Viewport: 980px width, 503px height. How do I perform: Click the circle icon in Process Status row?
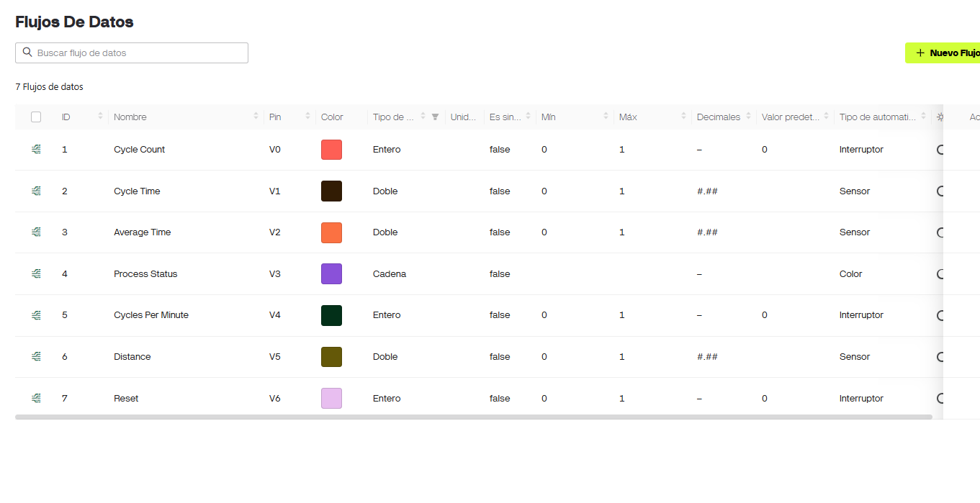click(x=940, y=273)
